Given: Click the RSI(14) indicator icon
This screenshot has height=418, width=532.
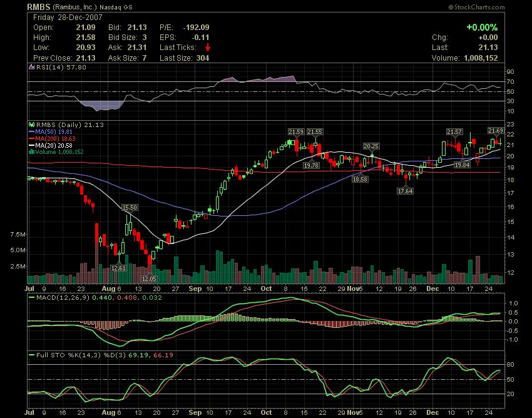Looking at the screenshot, I should (31, 67).
